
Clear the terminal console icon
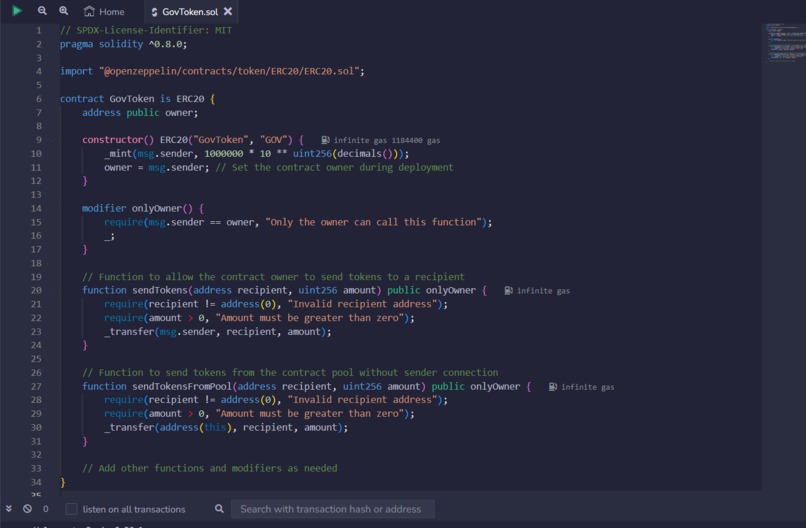(27, 508)
